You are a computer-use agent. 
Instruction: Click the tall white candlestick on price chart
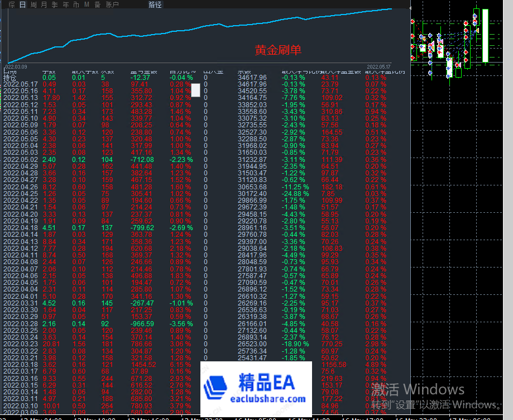click(485, 36)
